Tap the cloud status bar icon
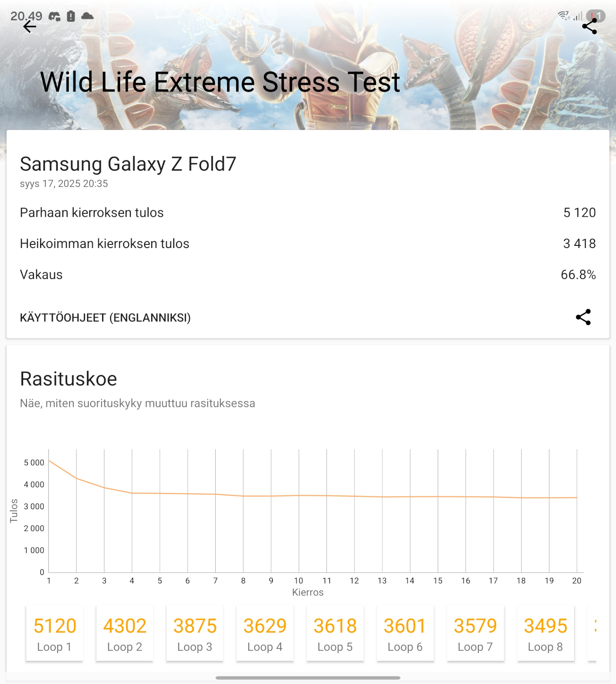The width and height of the screenshot is (616, 684). coord(87,16)
